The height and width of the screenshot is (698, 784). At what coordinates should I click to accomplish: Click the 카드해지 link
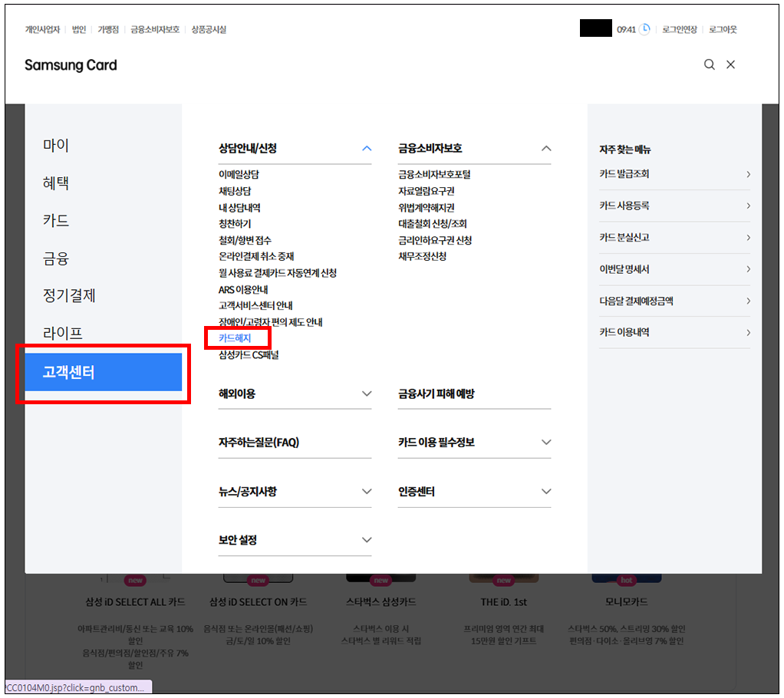point(234,338)
